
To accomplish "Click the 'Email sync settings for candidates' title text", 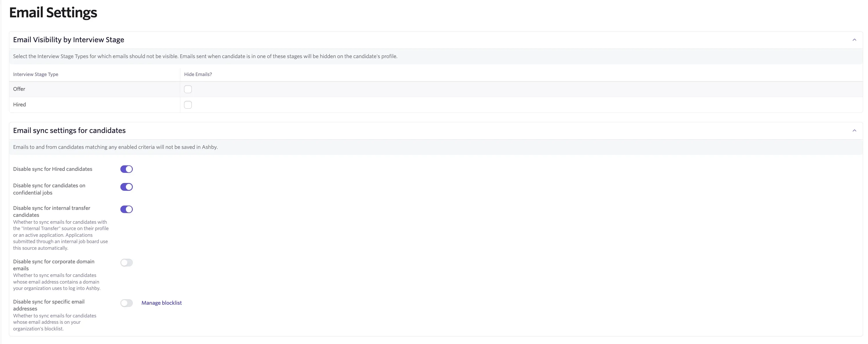I will click(69, 130).
